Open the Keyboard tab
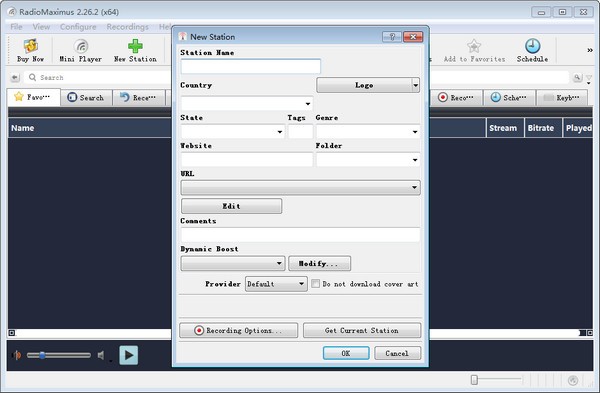Image resolution: width=600 pixels, height=393 pixels. (x=562, y=98)
